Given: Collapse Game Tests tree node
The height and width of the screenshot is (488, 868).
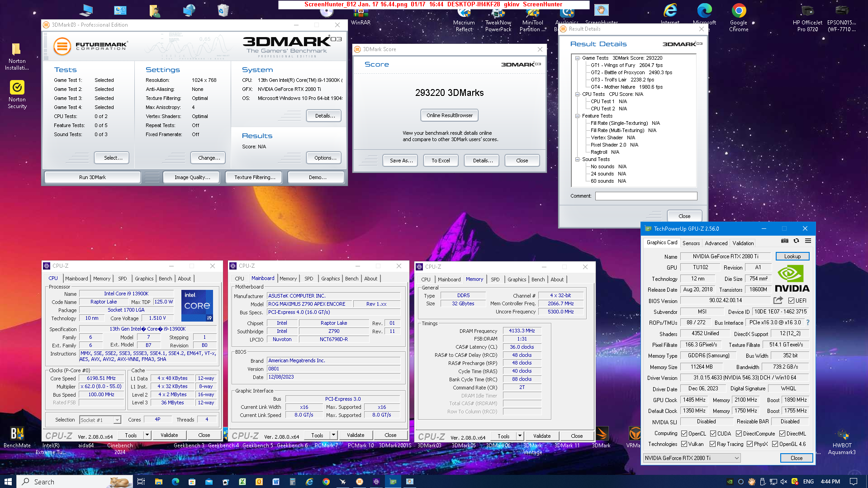Looking at the screenshot, I should pyautogui.click(x=577, y=58).
